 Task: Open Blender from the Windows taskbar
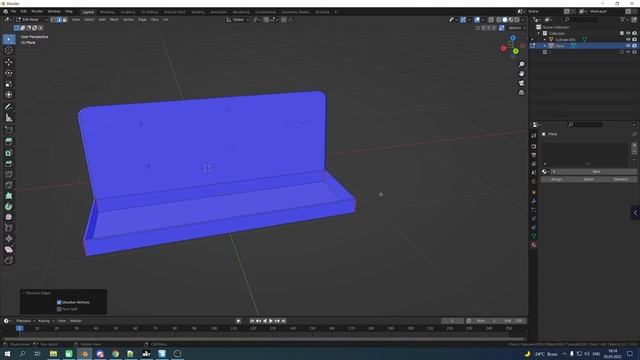pyautogui.click(x=85, y=354)
